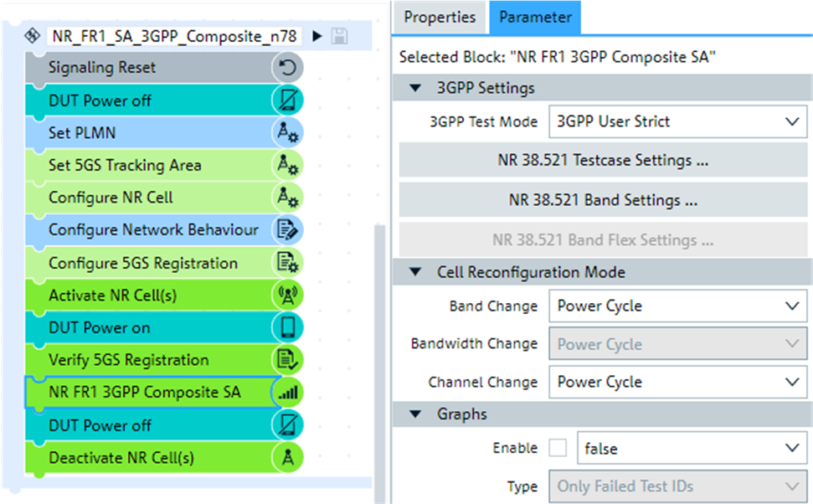Select the Parameter tab
Viewport: 813px width, 504px height.
(x=535, y=18)
